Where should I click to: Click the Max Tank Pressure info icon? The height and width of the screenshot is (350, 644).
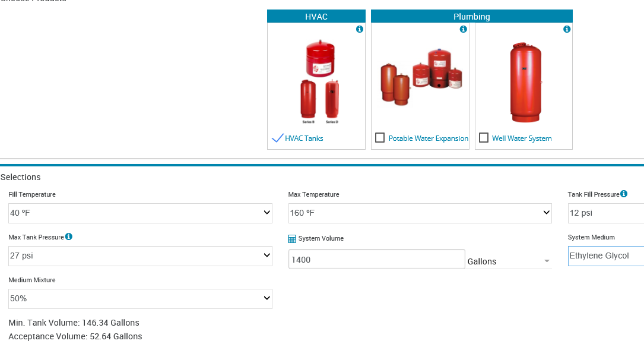[69, 237]
